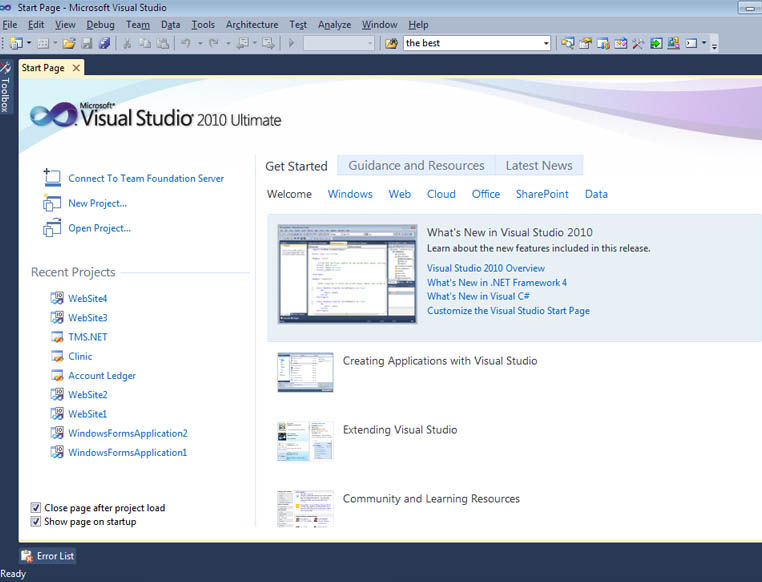Toggle Close page after project load
The width and height of the screenshot is (762, 582).
[35, 508]
